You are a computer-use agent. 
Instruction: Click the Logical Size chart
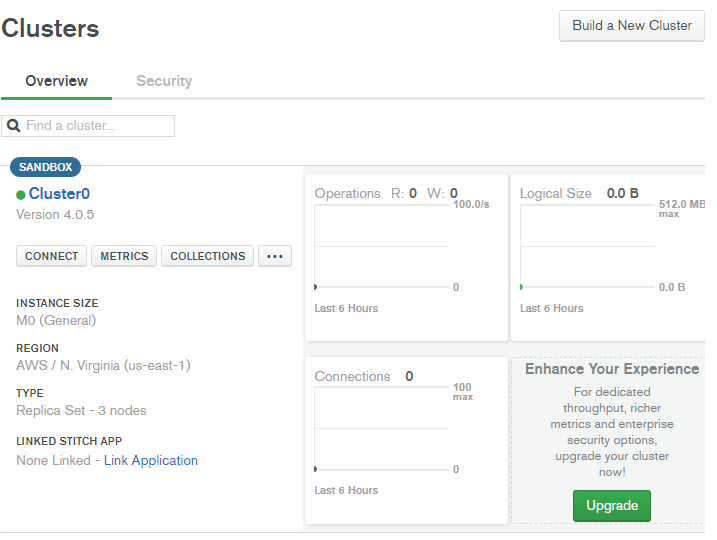tap(587, 246)
